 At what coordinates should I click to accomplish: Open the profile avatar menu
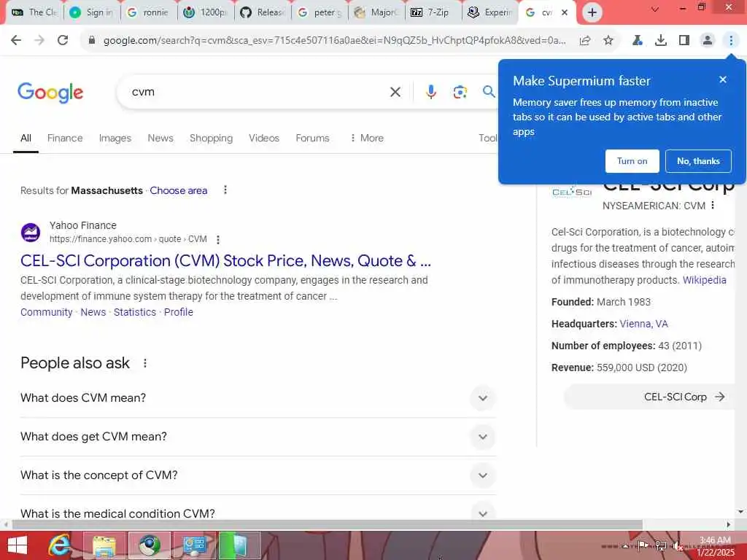point(708,41)
